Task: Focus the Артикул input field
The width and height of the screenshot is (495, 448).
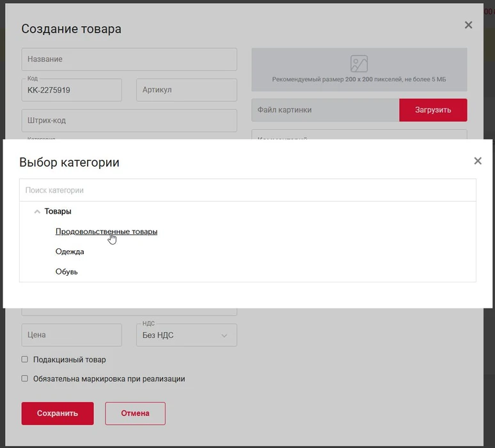Action: coord(186,90)
